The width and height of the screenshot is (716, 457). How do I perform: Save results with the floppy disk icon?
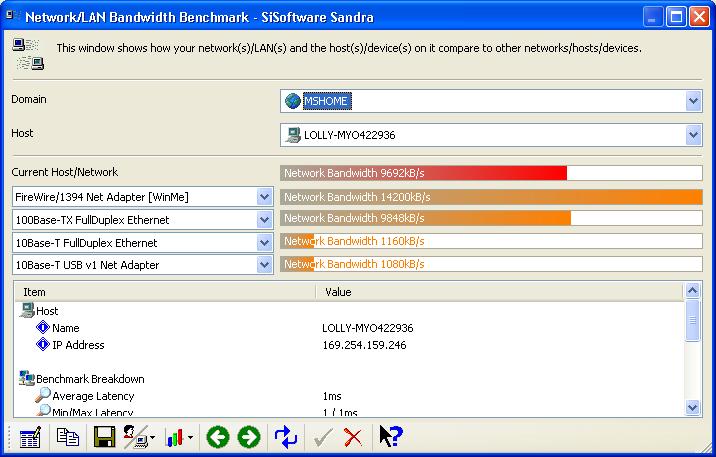[104, 437]
